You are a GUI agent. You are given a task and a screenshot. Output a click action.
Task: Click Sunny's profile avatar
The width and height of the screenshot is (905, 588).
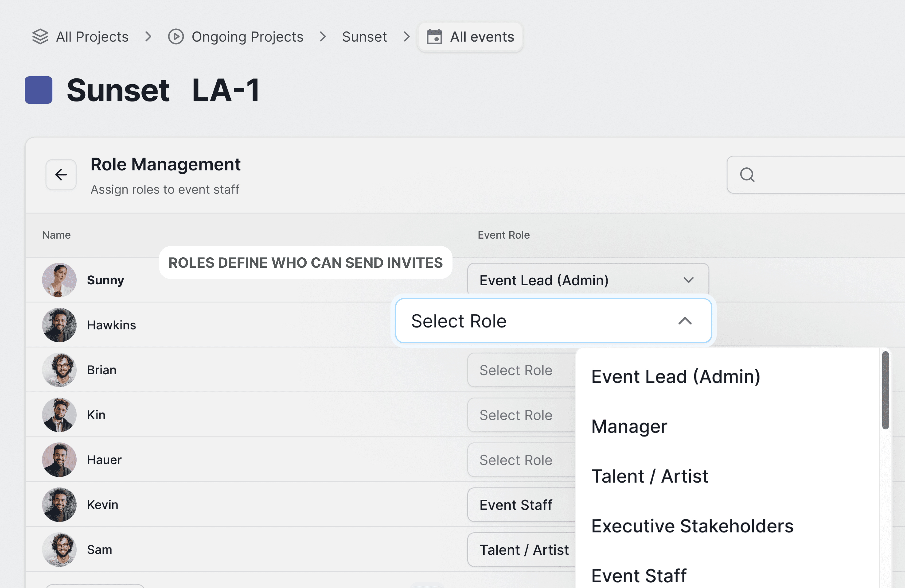click(x=59, y=280)
